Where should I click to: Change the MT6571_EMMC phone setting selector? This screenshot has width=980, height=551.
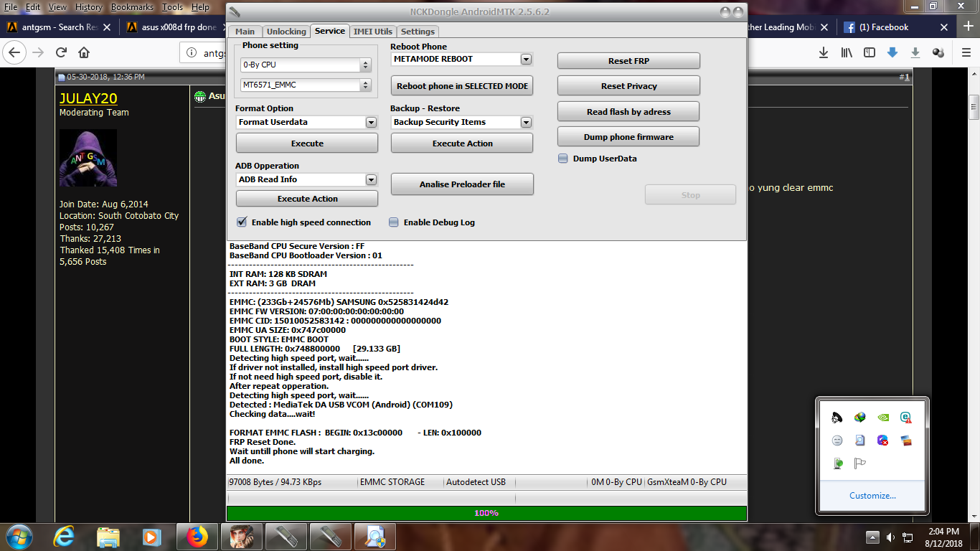(x=306, y=85)
